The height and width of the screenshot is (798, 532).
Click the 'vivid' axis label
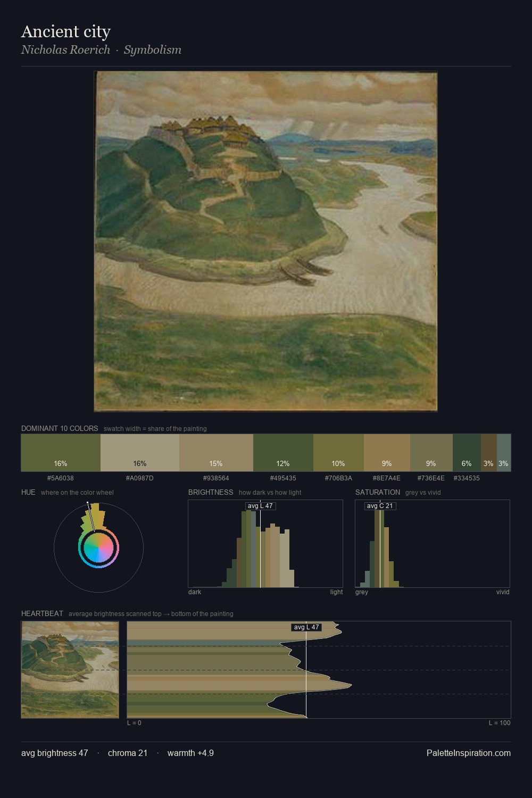pos(503,592)
